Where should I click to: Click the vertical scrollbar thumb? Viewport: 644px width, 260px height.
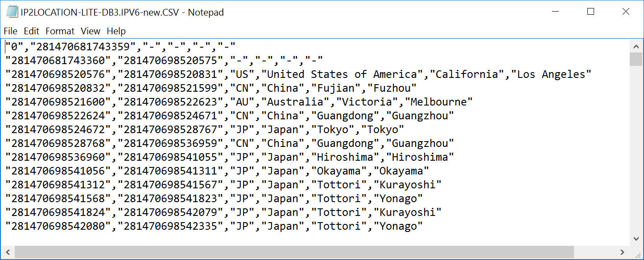(636, 59)
